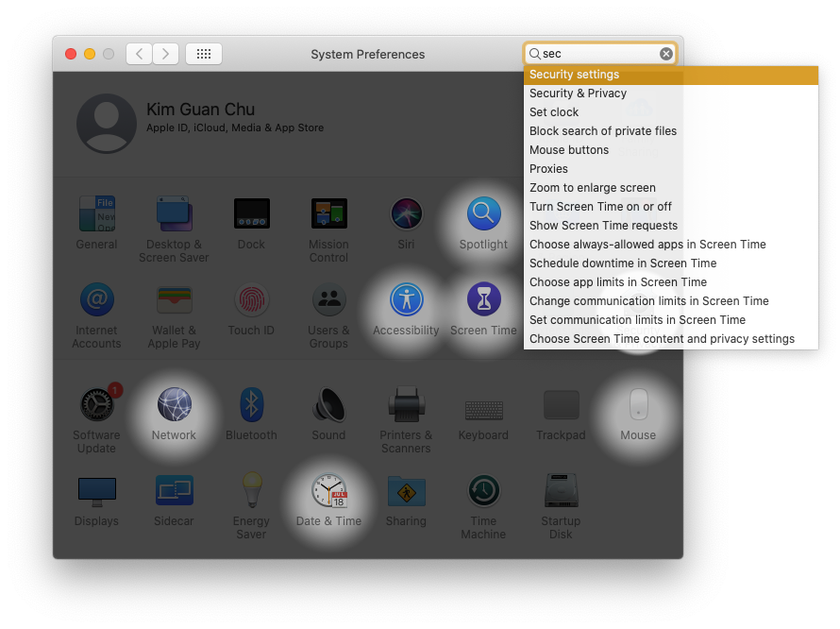Open Keyboard preferences
840x629 pixels.
click(x=484, y=410)
